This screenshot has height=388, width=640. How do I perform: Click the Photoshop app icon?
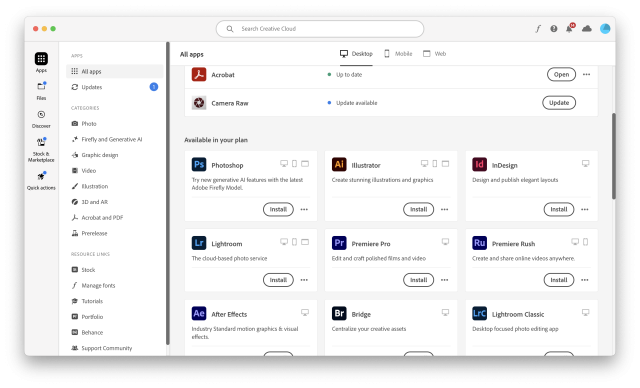199,164
